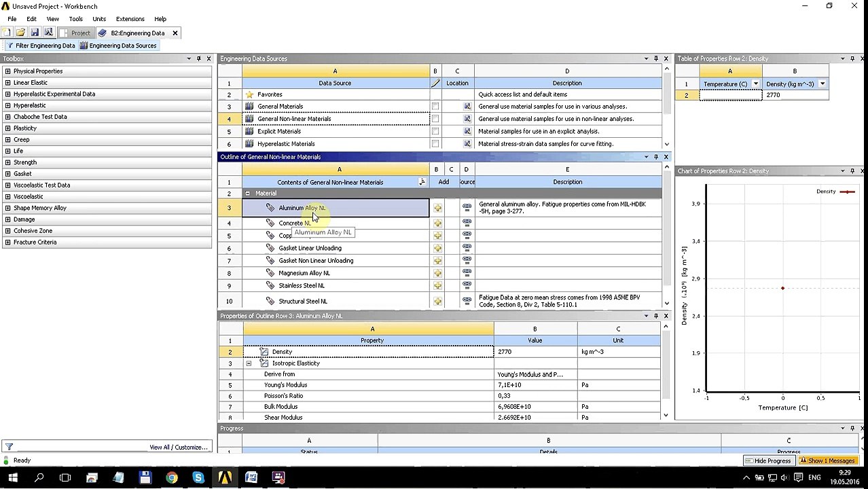Expand Chaboche Test Data group
This screenshot has height=489, width=868.
tap(7, 117)
